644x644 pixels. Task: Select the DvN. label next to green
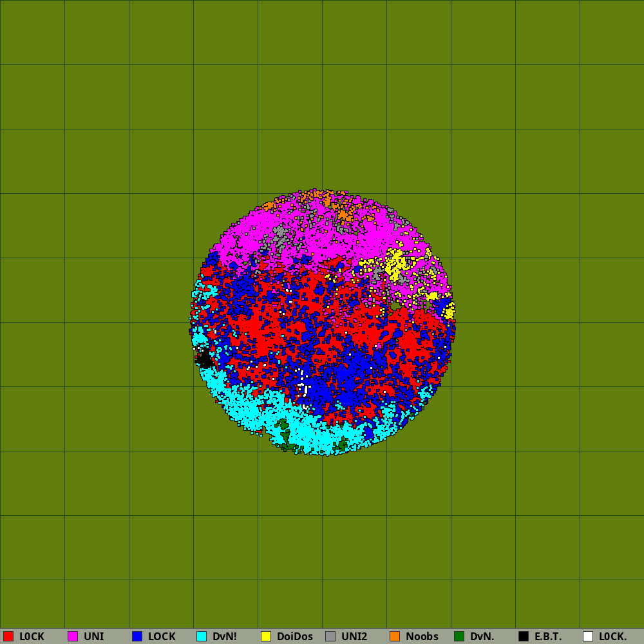(482, 636)
